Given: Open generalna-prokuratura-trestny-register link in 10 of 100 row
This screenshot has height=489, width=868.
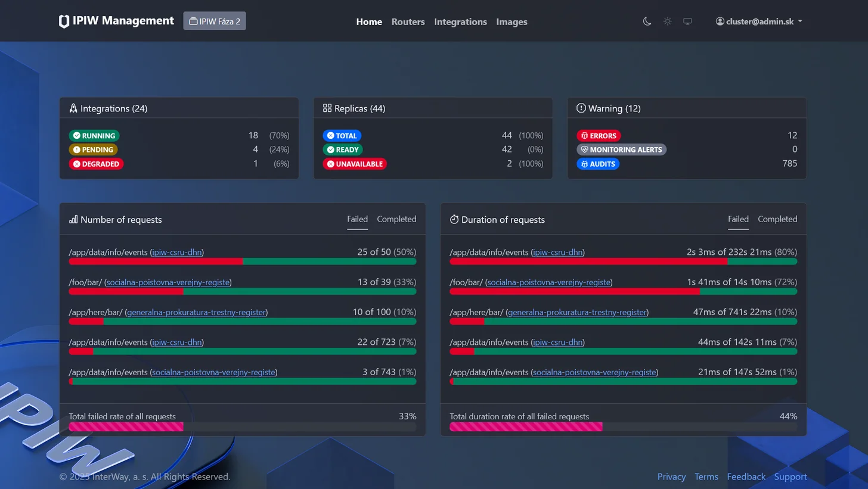Looking at the screenshot, I should pos(196,312).
